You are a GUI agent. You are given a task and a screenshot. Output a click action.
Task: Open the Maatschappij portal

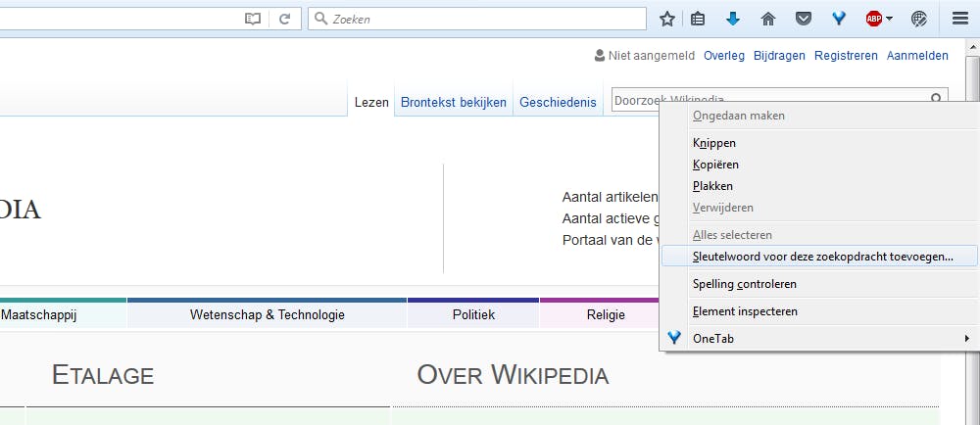(39, 315)
